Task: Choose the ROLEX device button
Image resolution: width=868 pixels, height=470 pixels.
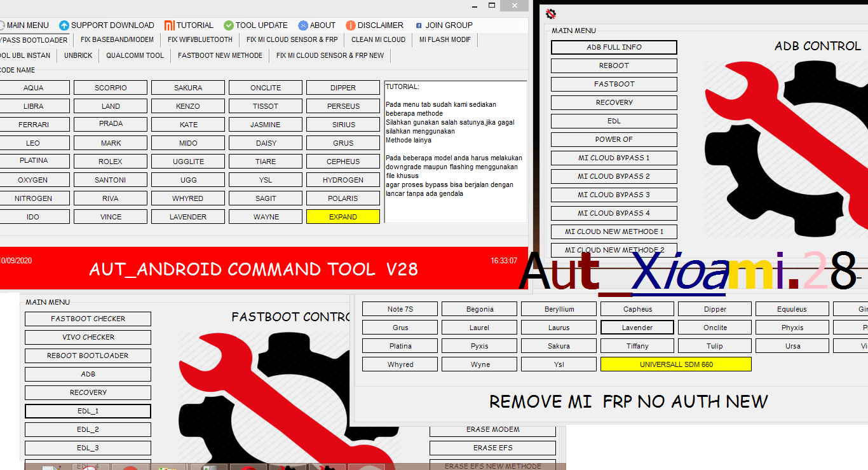Action: [111, 162]
